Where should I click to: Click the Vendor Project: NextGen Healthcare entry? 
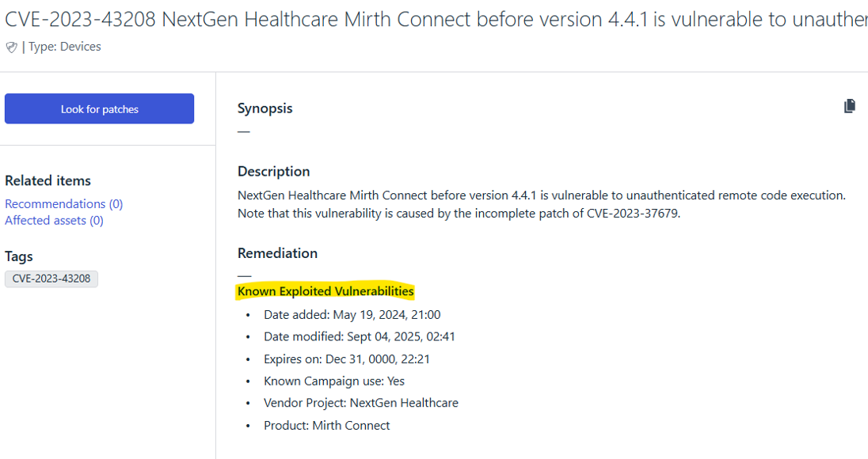click(x=360, y=403)
